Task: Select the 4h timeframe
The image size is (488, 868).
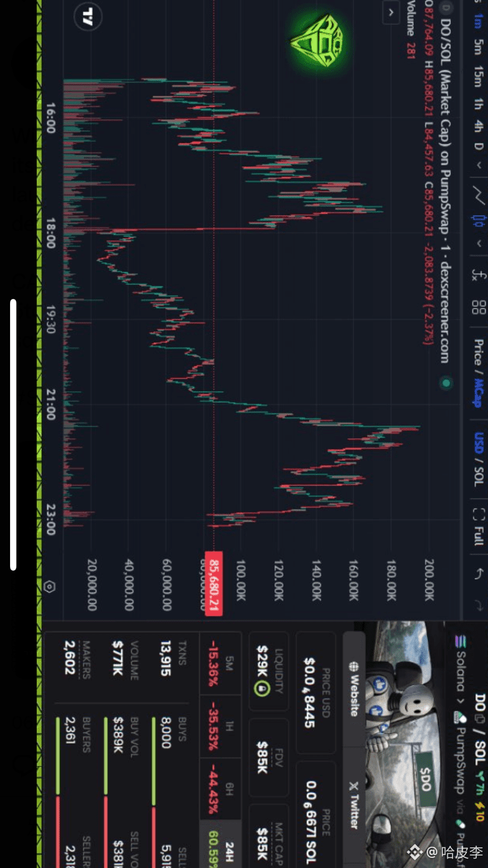Action: tap(479, 126)
